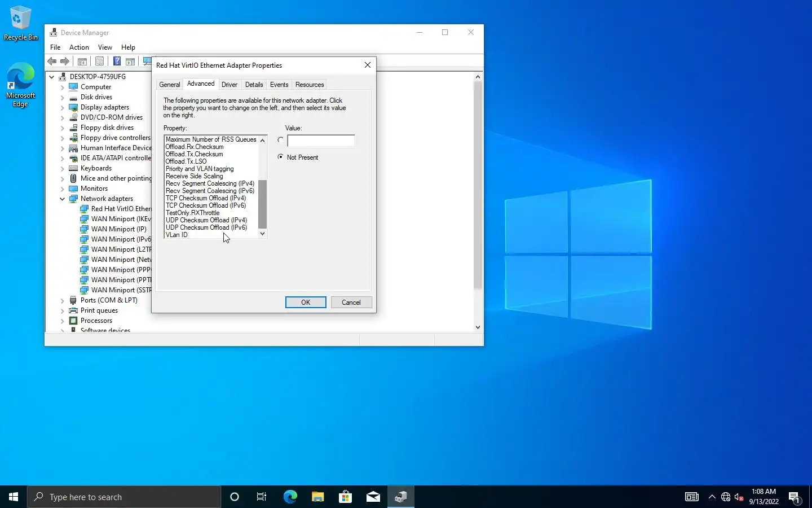Screen dimensions: 812x508
Task: Expand the Computer tree node
Action: 63,87
